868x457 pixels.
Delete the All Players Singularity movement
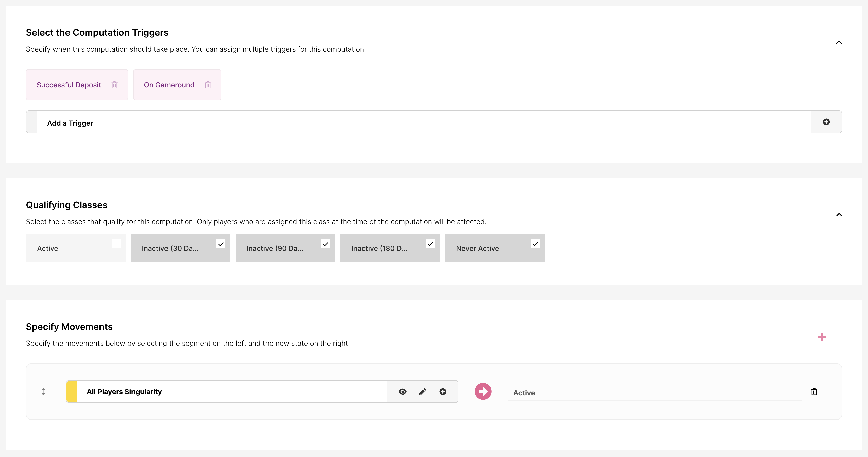tap(814, 391)
